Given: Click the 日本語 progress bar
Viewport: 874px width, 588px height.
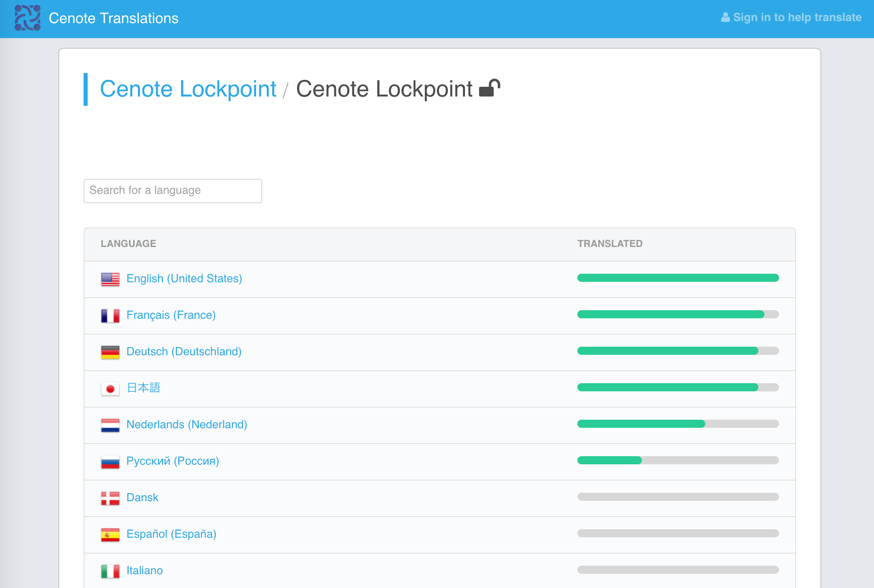Looking at the screenshot, I should (x=678, y=387).
